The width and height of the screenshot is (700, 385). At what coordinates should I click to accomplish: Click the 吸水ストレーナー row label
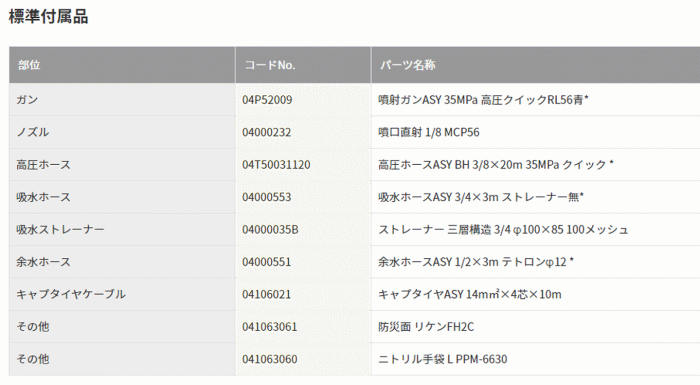[x=60, y=230]
